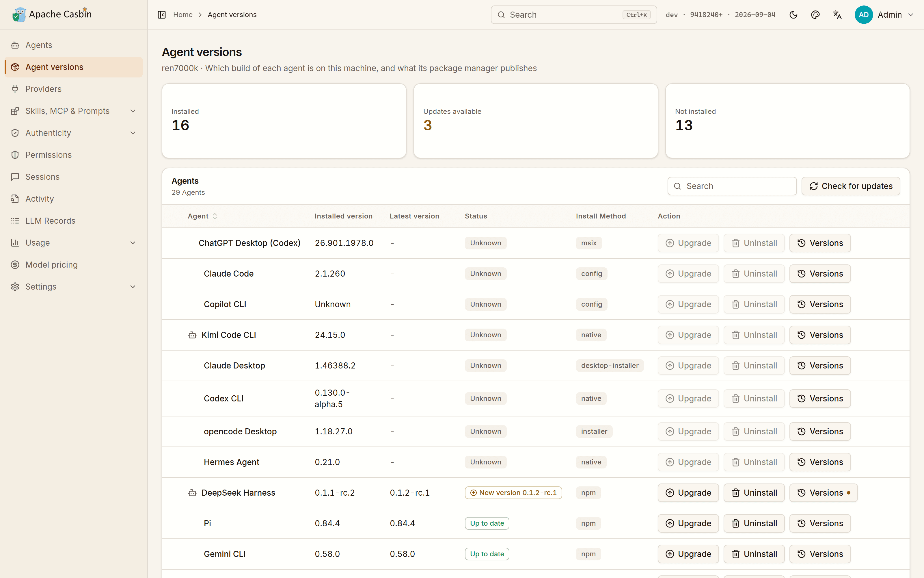Open Providers in the sidebar
This screenshot has width=924, height=578.
(x=74, y=89)
